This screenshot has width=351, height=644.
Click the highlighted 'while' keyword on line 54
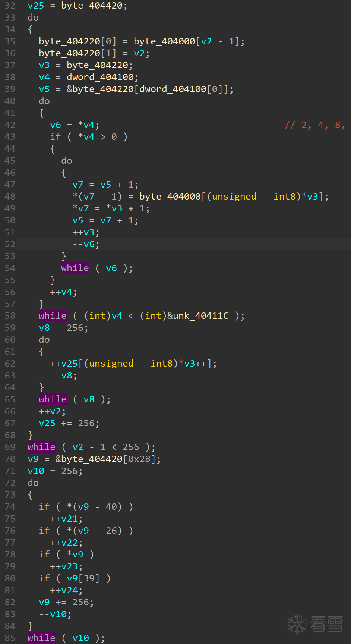[x=75, y=268]
